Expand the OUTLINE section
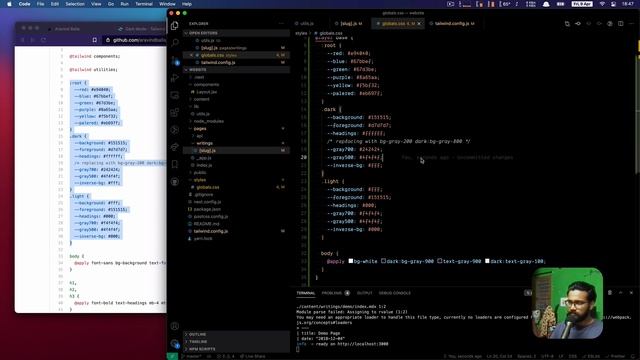640x360 pixels. tap(237, 334)
